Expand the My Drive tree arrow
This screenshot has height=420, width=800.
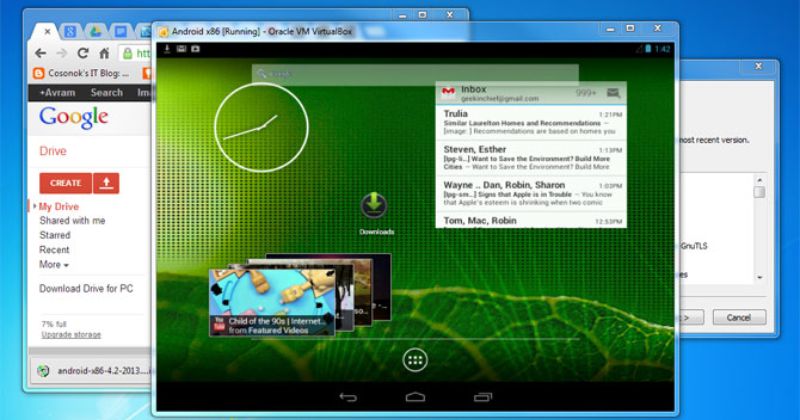click(34, 206)
